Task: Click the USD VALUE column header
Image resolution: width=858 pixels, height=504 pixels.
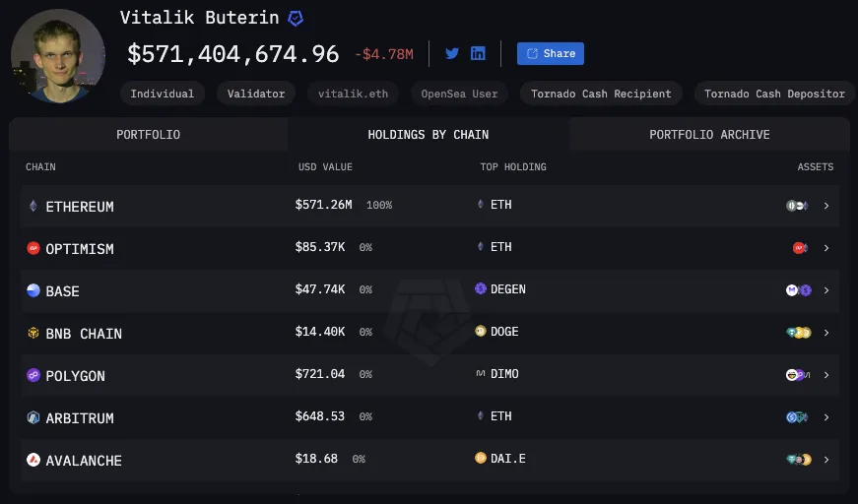Action: pyautogui.click(x=325, y=166)
